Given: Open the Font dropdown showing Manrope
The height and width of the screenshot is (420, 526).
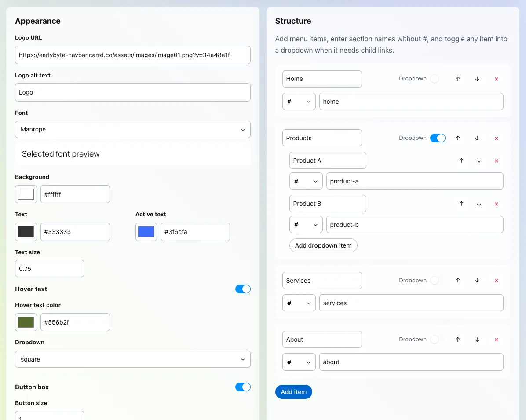Looking at the screenshot, I should (133, 129).
